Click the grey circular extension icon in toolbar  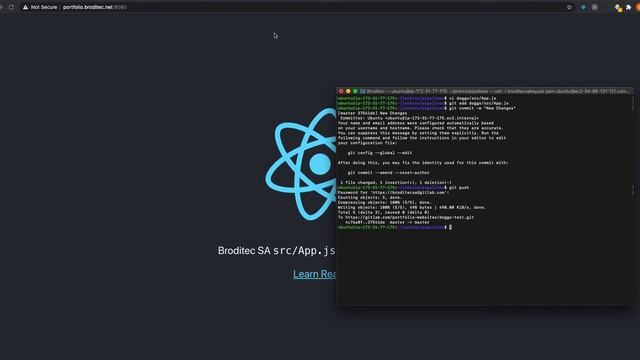coord(595,7)
